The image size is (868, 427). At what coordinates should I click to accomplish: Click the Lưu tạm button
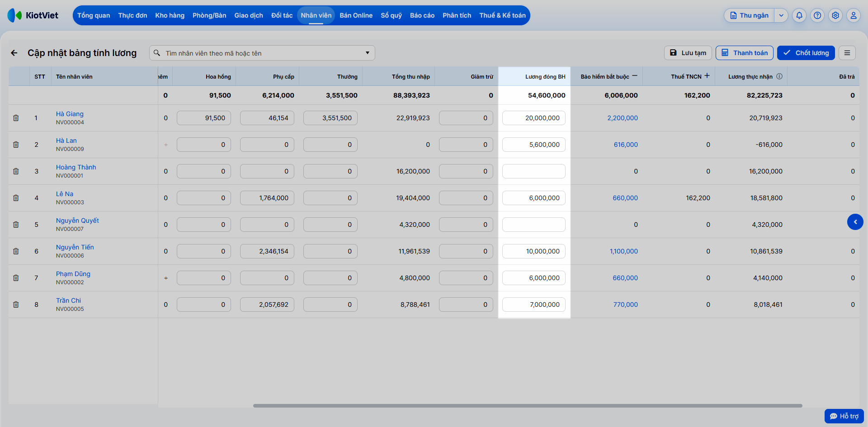pos(688,53)
